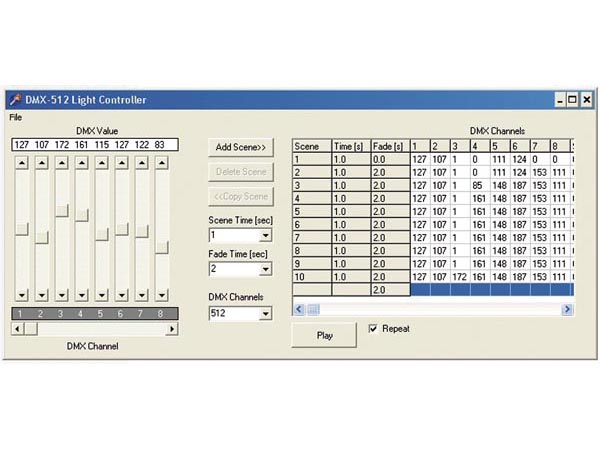Click the DMX Channel scrollbar left arrow
The image size is (600, 450).
coord(18,329)
